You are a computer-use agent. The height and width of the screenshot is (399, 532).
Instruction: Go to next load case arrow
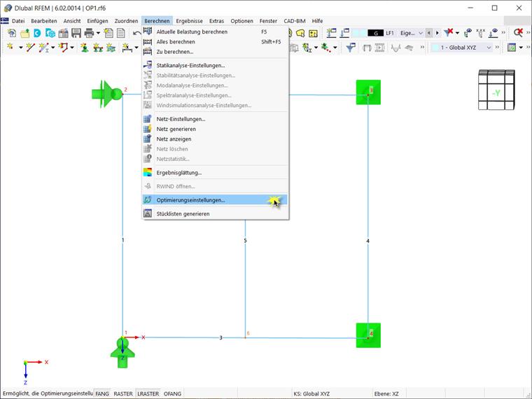(437, 33)
